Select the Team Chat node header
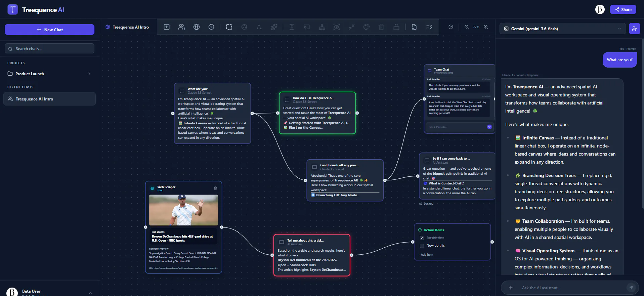 click(x=459, y=71)
